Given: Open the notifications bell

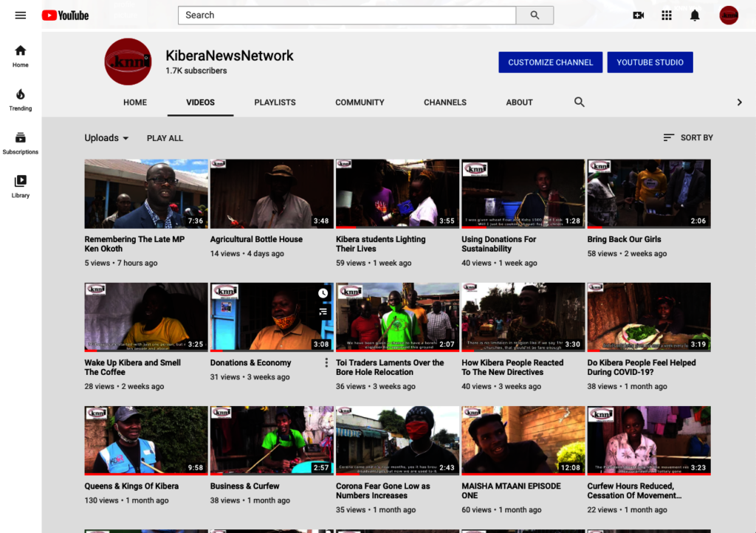Looking at the screenshot, I should (695, 16).
